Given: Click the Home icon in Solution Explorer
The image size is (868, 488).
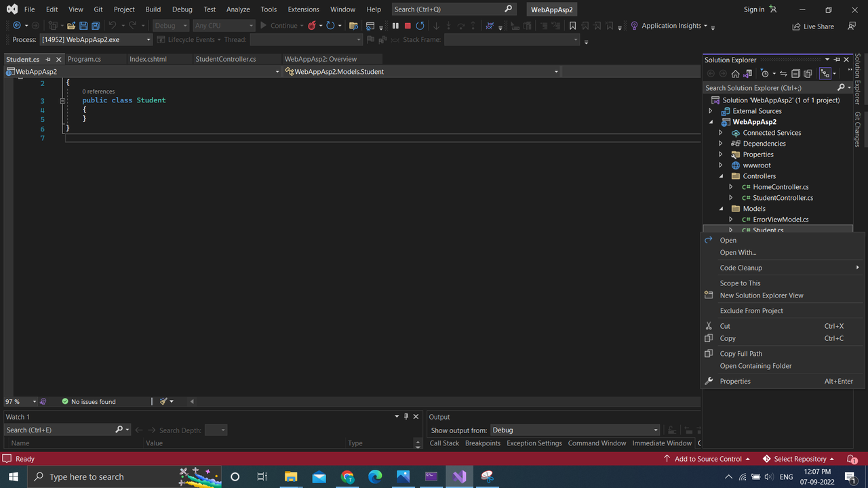Looking at the screenshot, I should pos(736,73).
